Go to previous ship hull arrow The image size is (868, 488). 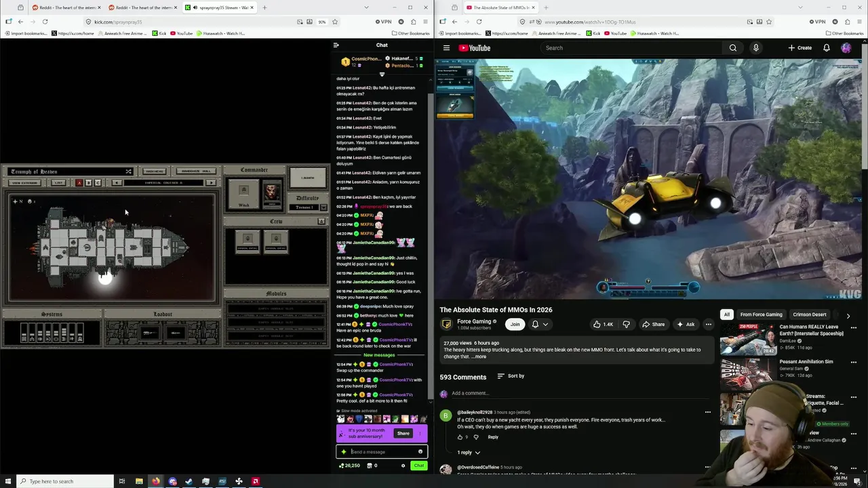[x=116, y=183]
